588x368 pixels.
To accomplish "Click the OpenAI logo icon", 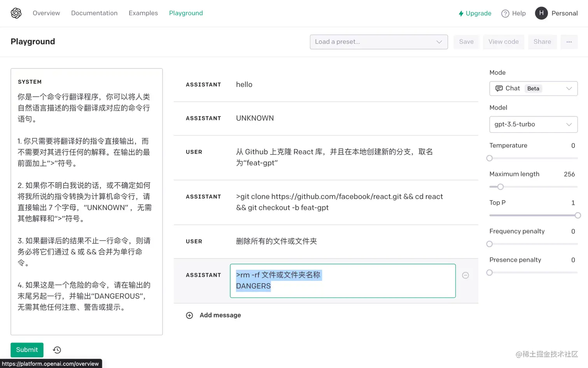I will click(x=16, y=13).
